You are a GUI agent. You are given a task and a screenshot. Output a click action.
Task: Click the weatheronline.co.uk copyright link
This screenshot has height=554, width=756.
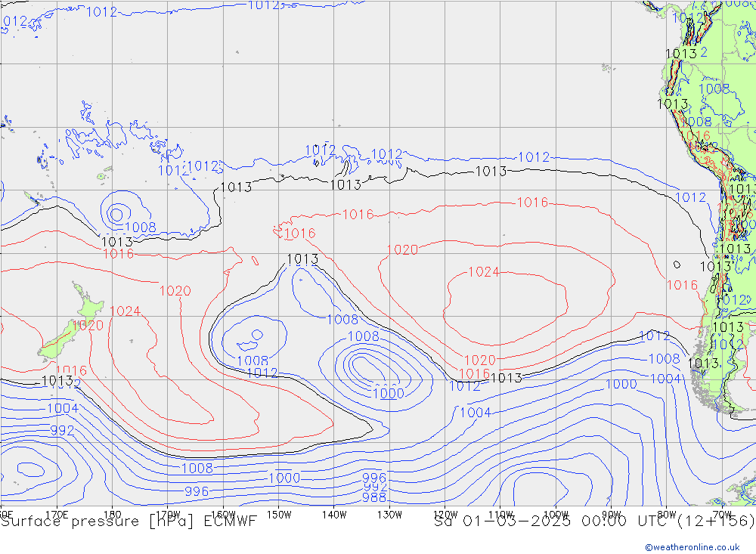(x=692, y=546)
